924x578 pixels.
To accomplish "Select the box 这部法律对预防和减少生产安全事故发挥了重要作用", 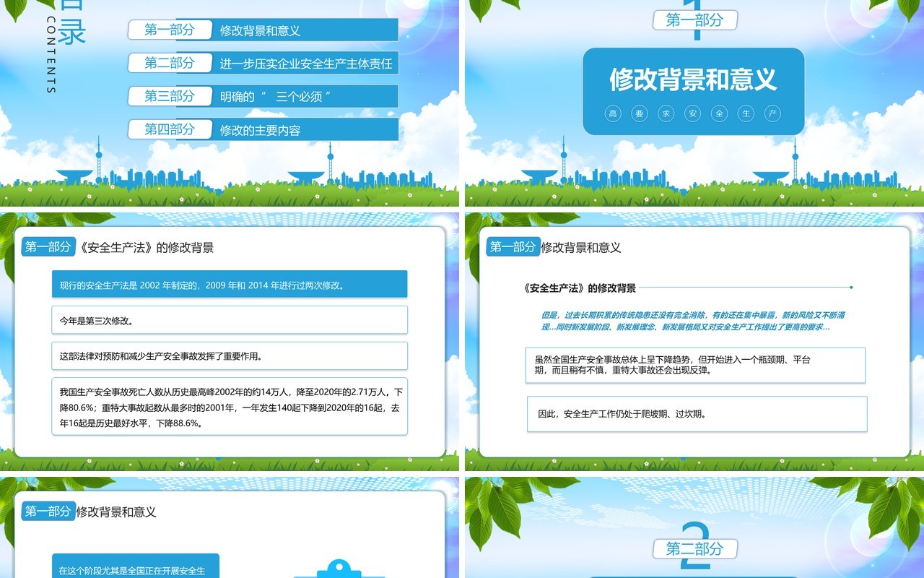I will click(230, 355).
